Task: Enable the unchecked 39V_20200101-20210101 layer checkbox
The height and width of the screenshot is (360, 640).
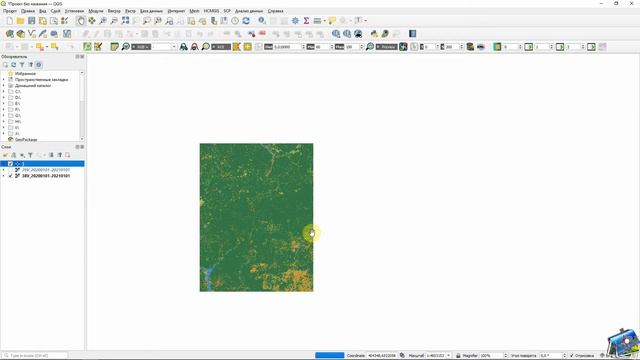Action: (10, 170)
